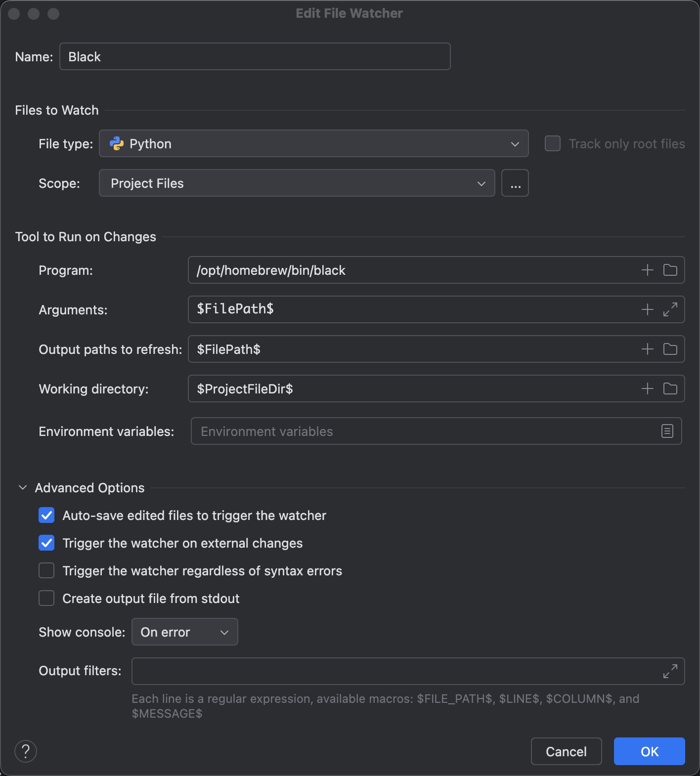Click the Name input field

coord(255,57)
